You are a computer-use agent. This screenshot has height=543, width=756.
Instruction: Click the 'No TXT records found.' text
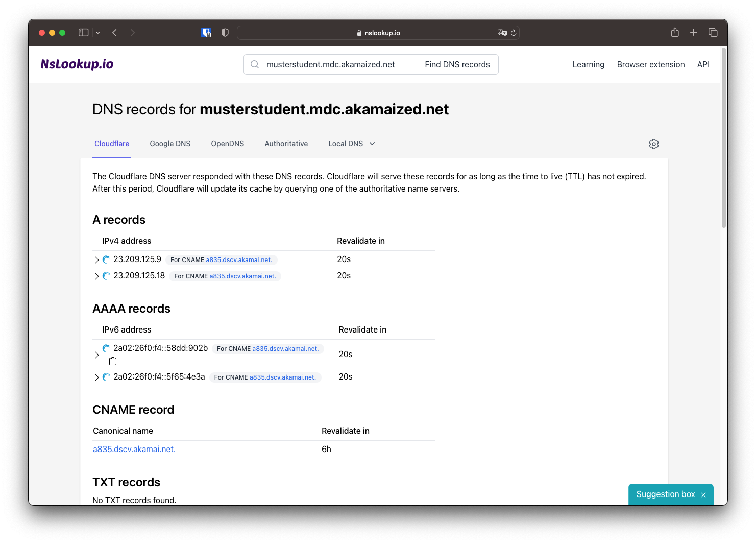point(134,500)
